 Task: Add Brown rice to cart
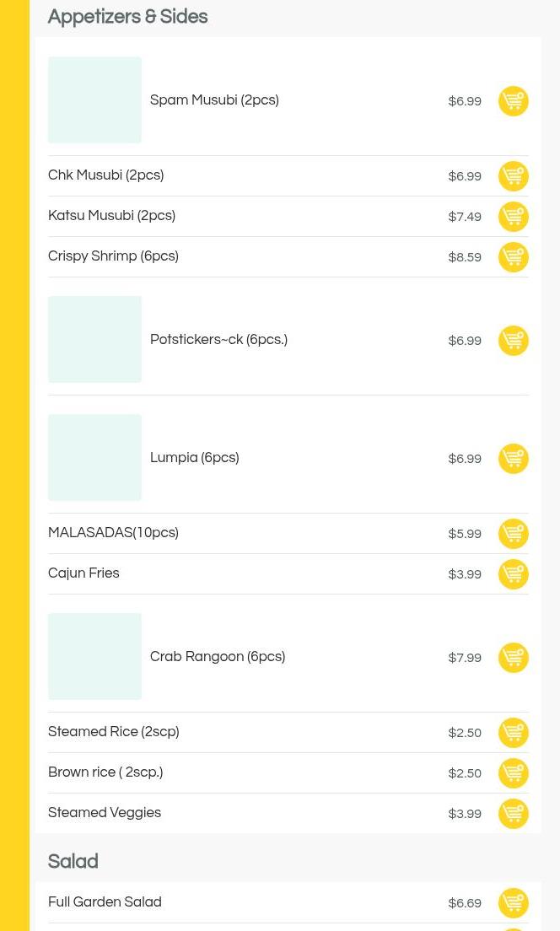click(x=513, y=773)
